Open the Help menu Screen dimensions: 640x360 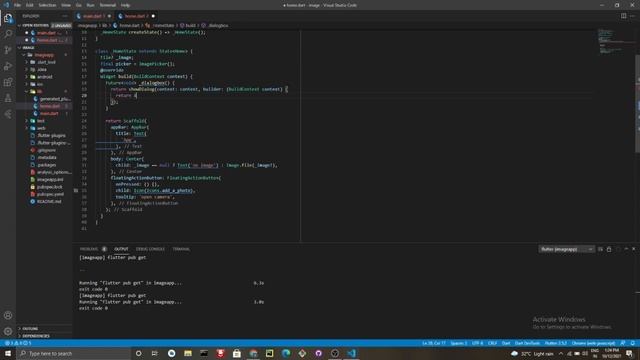[x=125, y=5]
